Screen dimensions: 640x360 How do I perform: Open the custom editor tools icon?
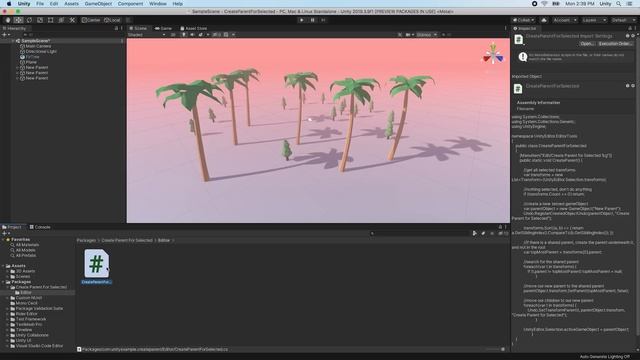click(x=72, y=20)
